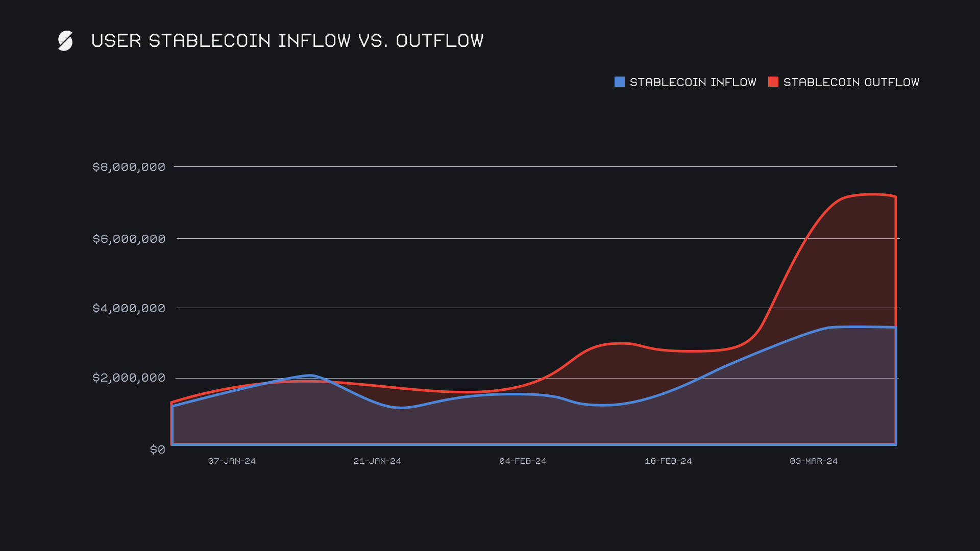Click the $0 y-axis label

tap(157, 449)
